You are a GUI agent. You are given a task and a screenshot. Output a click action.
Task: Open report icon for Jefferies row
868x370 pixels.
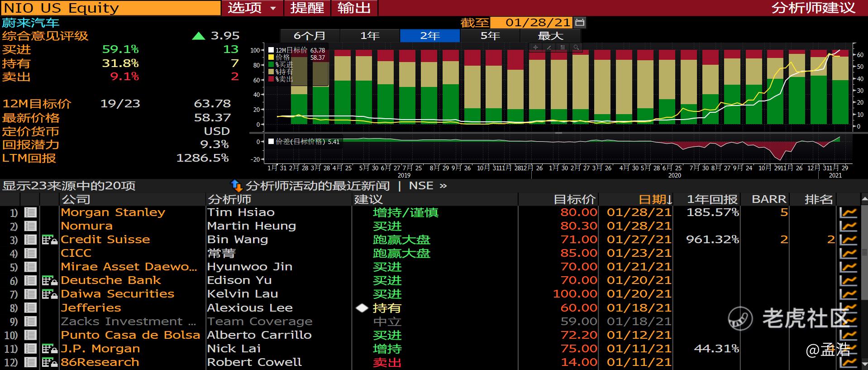30,308
